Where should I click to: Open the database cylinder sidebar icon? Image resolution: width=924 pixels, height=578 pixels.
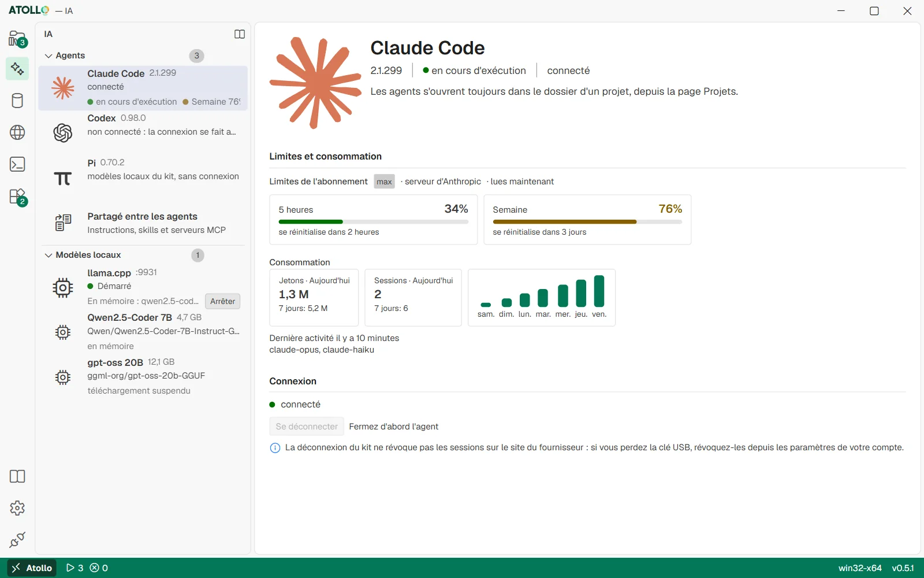(x=17, y=101)
